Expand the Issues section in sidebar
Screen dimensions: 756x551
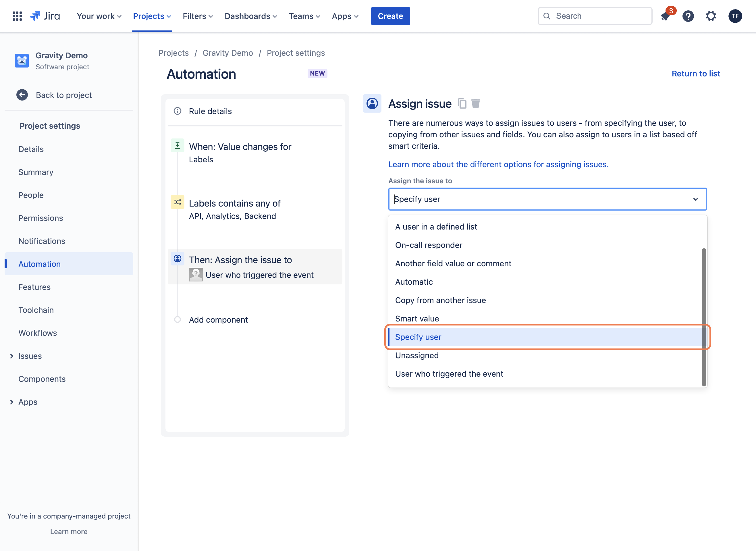[12, 356]
